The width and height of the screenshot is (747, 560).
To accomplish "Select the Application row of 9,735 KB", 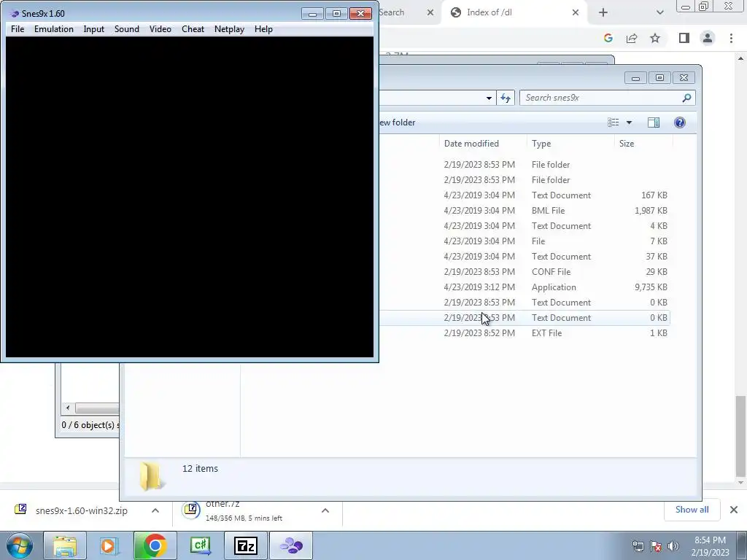I will click(x=525, y=287).
